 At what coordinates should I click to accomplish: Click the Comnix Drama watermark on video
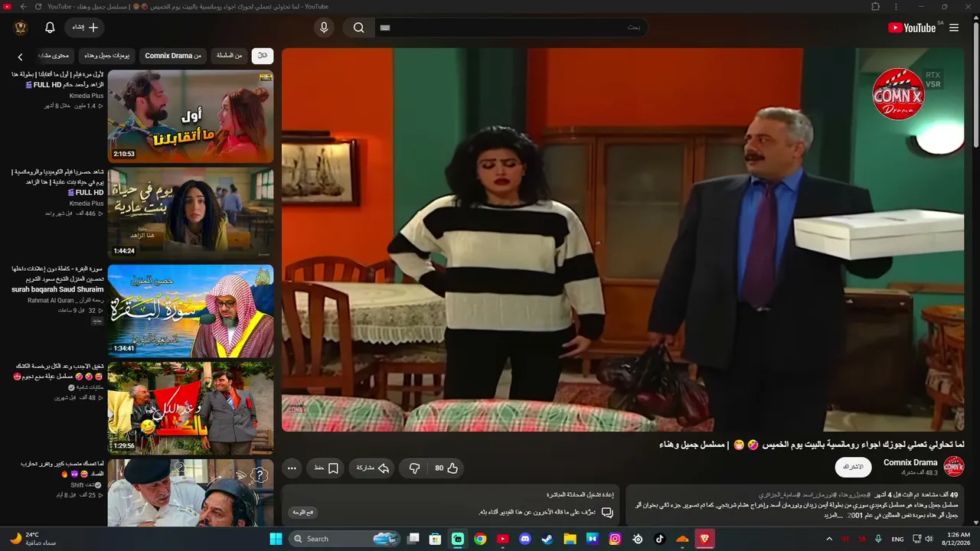(899, 95)
